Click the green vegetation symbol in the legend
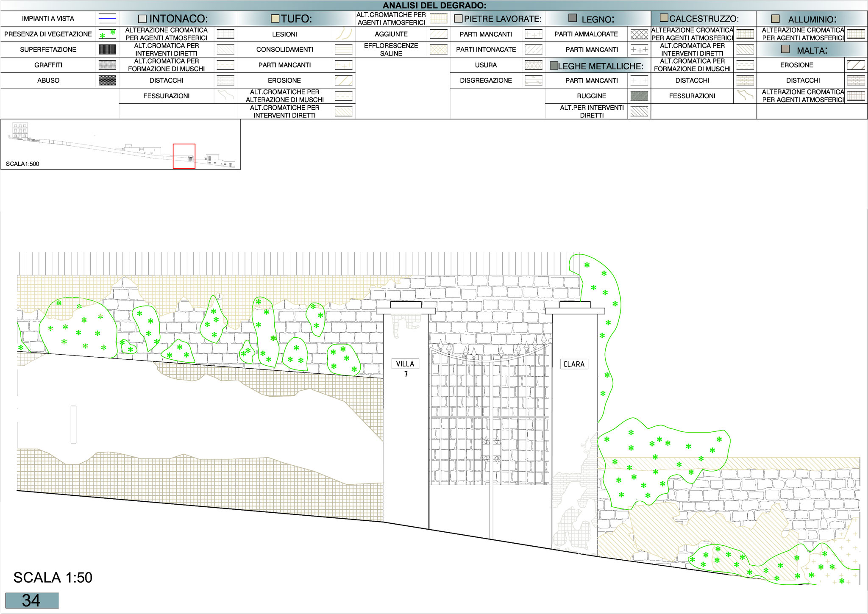Image resolution: width=868 pixels, height=614 pixels. coord(107,34)
